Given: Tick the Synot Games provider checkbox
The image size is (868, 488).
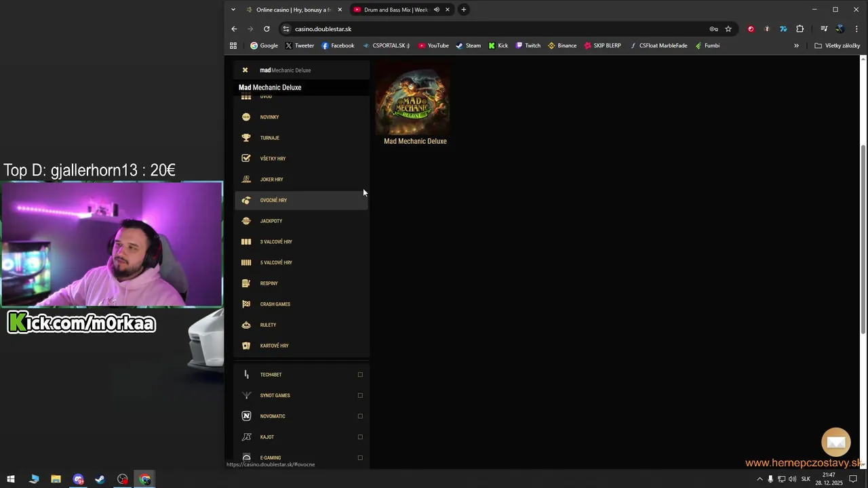Looking at the screenshot, I should [x=360, y=395].
